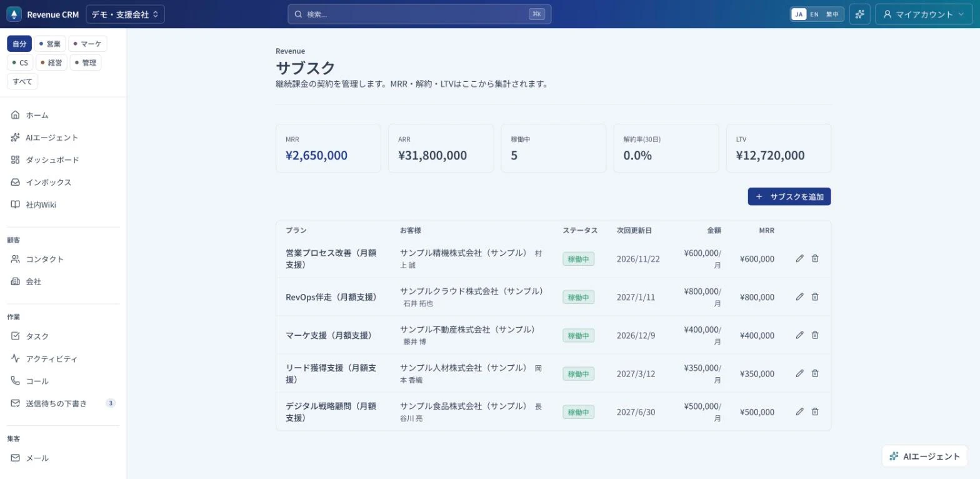980x479 pixels.
Task: Open the AI sparkle icon in header
Action: click(860, 14)
